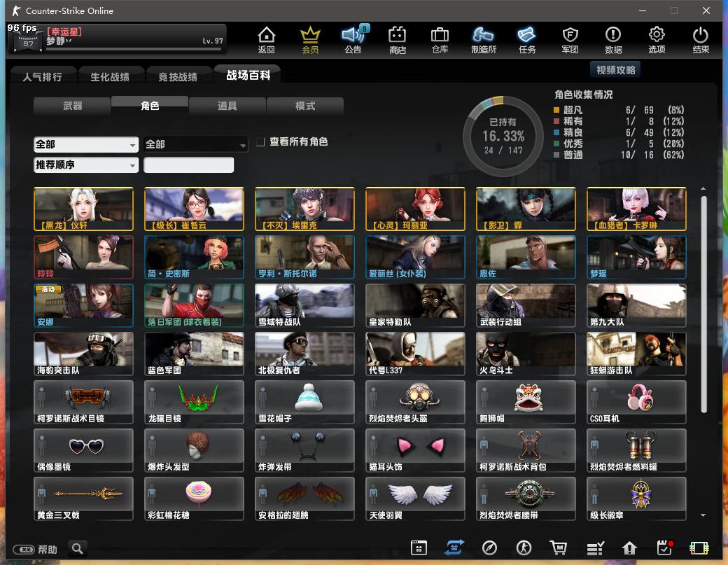Click the 超凡 orange rarity legend swatch
This screenshot has height=565, width=728.
(x=556, y=110)
